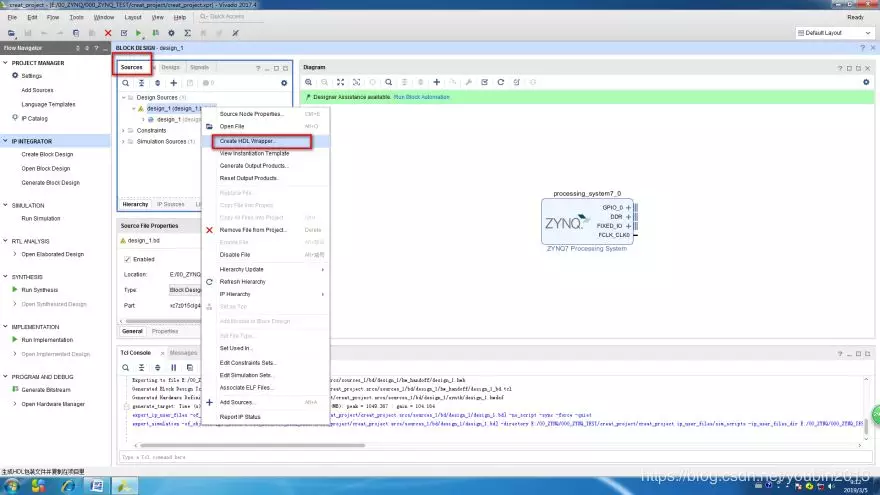The width and height of the screenshot is (880, 495).
Task: Collapse IP INTEGRATOR section
Action: tap(6, 141)
